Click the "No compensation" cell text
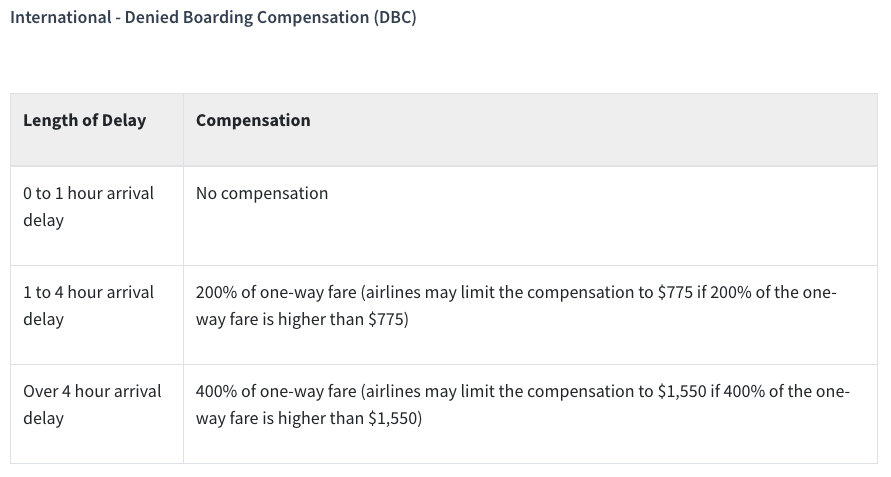Image resolution: width=891 pixels, height=477 pixels. [x=262, y=193]
